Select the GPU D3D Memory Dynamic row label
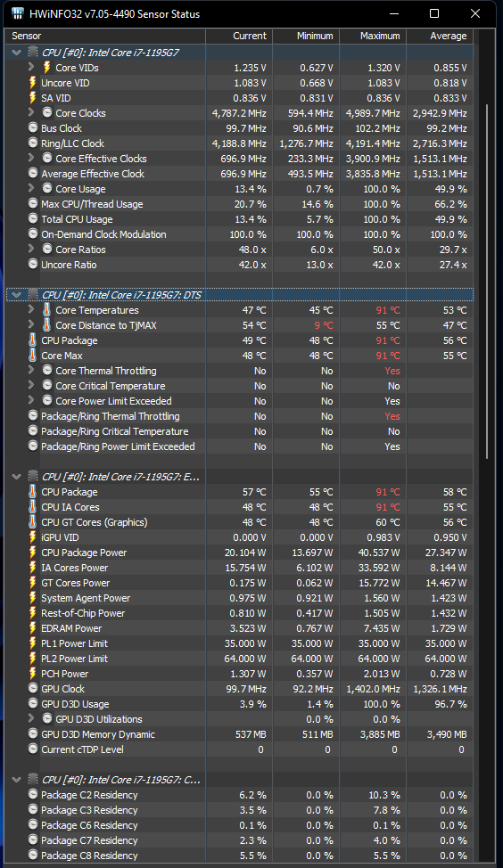This screenshot has height=868, width=503. (98, 734)
